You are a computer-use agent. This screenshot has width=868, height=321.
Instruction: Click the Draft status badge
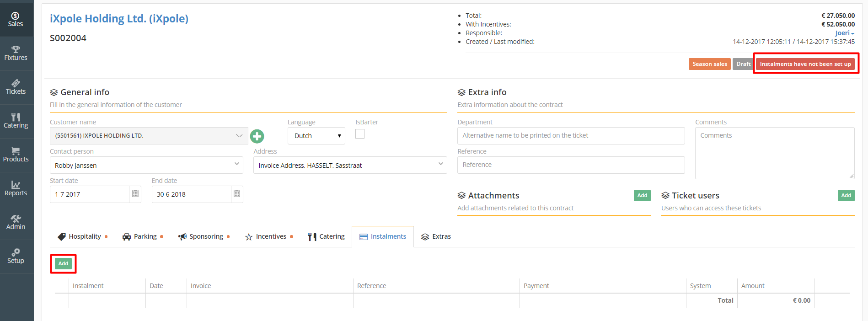[743, 64]
